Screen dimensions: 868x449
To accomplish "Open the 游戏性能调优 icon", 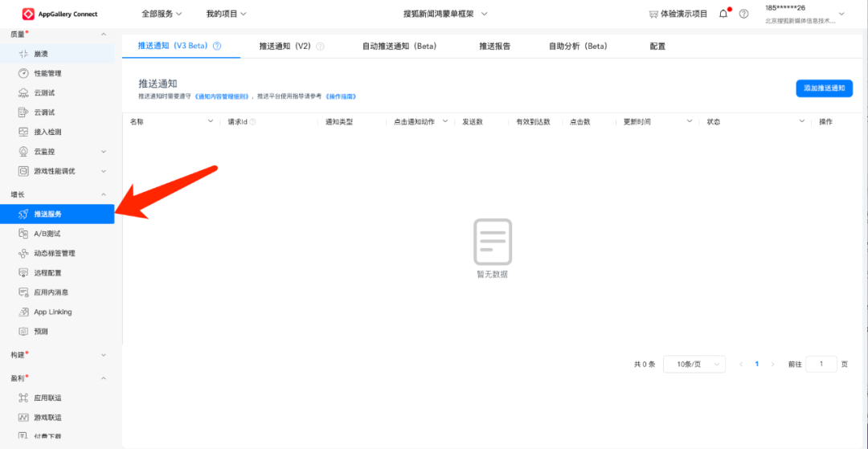I will click(23, 171).
